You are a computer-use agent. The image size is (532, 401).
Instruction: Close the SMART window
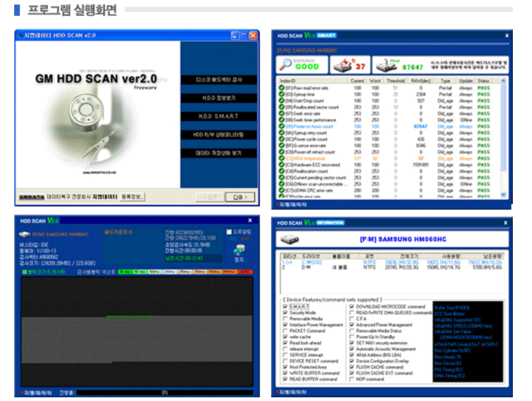(507, 35)
